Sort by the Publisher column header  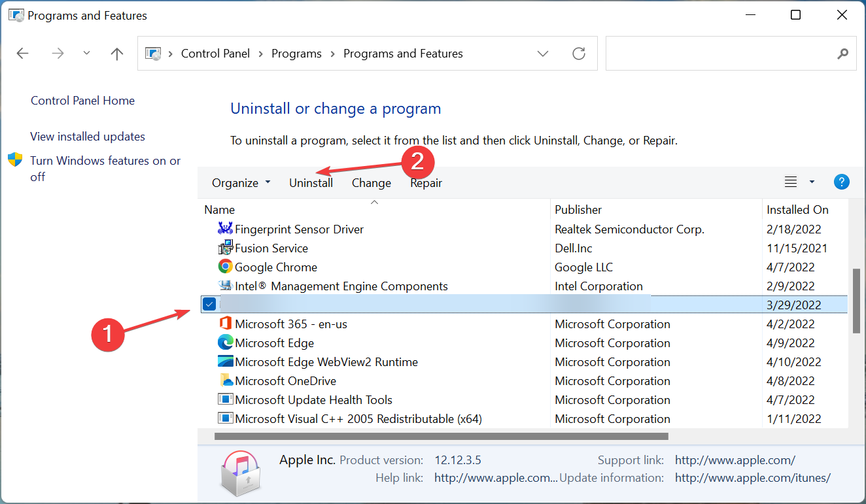coord(578,210)
